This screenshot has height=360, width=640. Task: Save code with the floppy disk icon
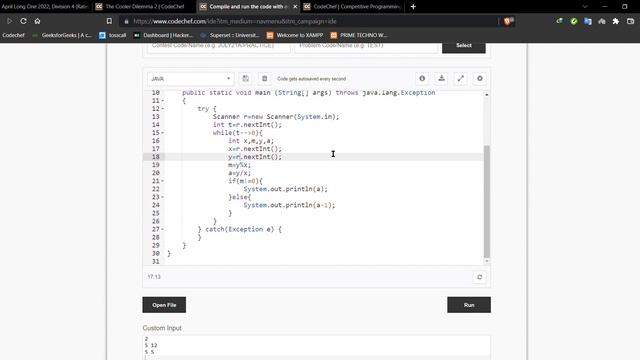click(245, 79)
